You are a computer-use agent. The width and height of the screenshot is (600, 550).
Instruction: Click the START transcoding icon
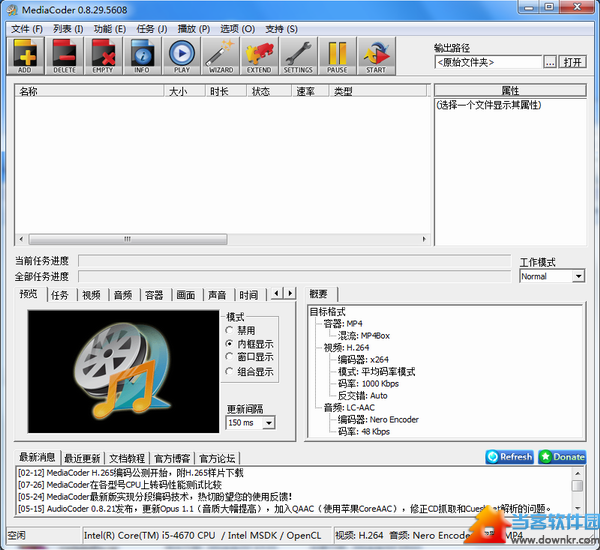pyautogui.click(x=376, y=56)
